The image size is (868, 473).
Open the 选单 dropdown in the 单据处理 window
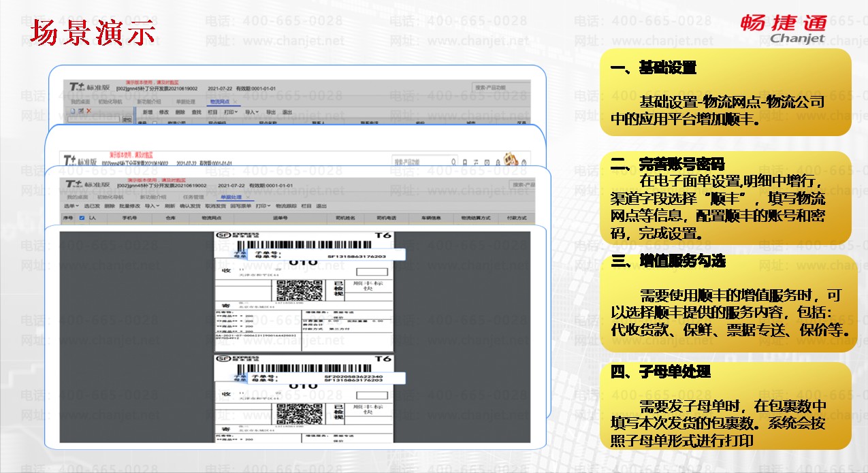(x=71, y=206)
